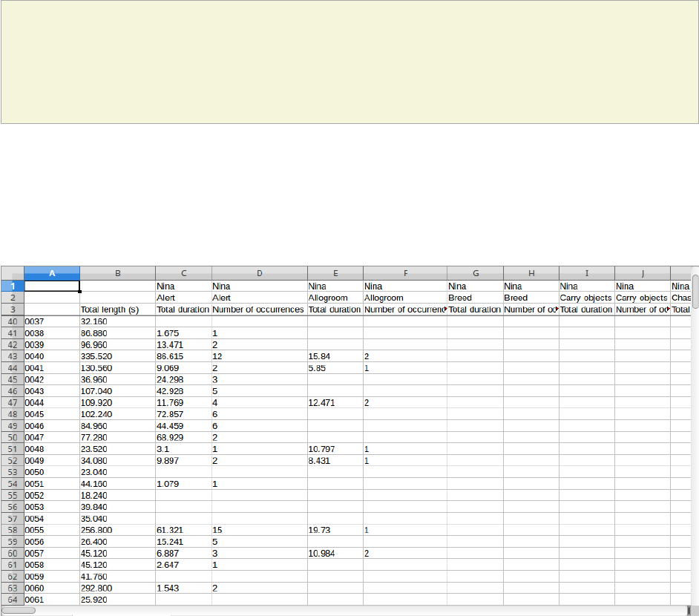This screenshot has height=616, width=699.
Task: Click cell with value 15 in row 58
Action: tap(260, 530)
